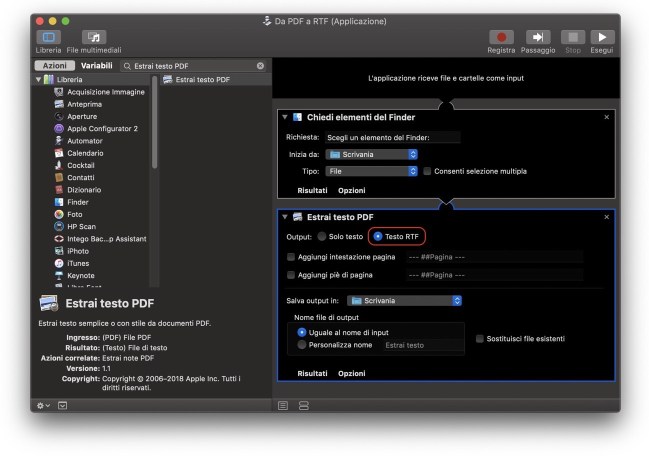Choose Personalizza nome option
This screenshot has height=458, width=649.
302,345
